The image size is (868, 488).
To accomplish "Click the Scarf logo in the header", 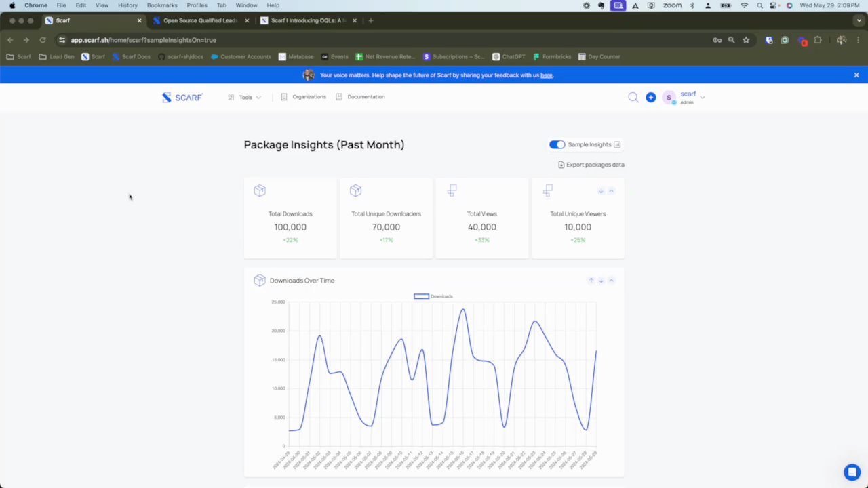I will 182,97.
